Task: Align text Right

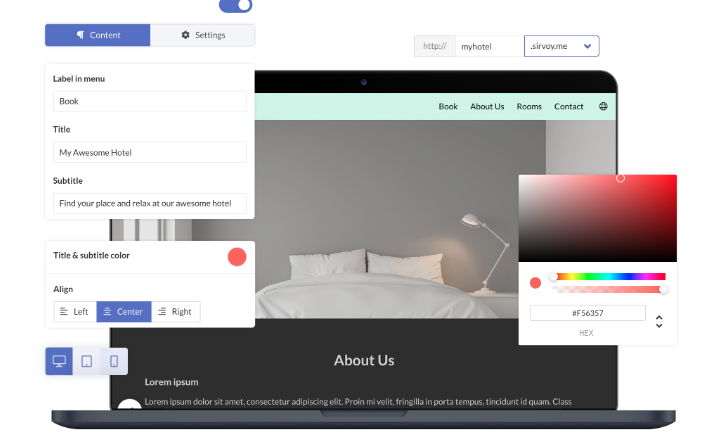Action: tap(176, 312)
